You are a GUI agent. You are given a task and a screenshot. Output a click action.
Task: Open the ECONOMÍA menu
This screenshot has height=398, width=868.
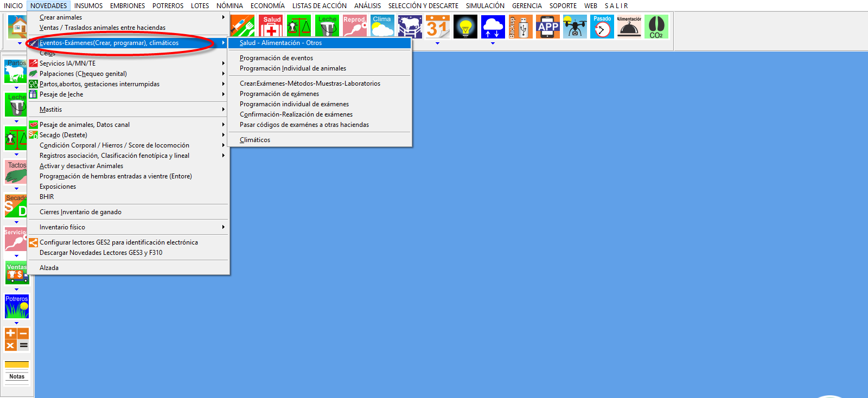click(x=267, y=6)
